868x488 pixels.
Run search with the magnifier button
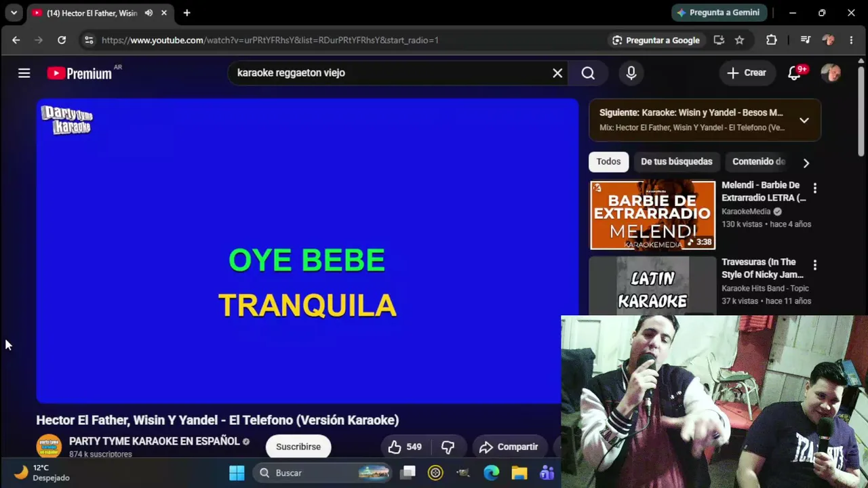[x=588, y=73]
